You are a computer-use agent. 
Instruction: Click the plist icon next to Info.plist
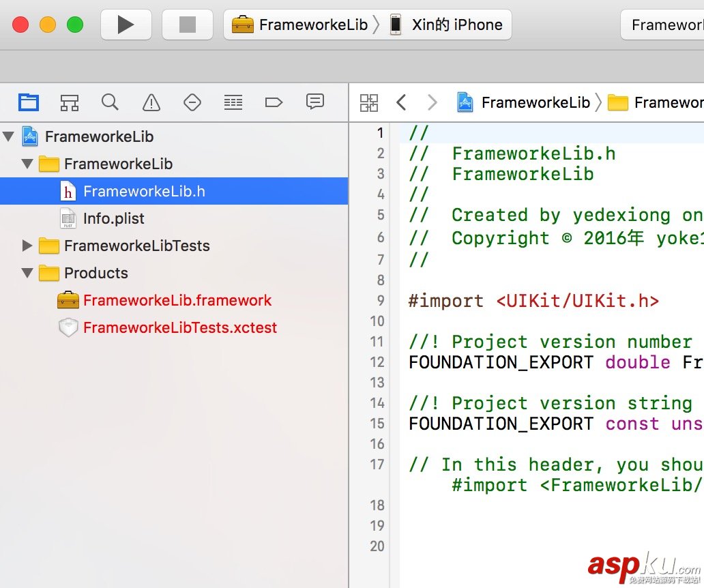click(68, 218)
